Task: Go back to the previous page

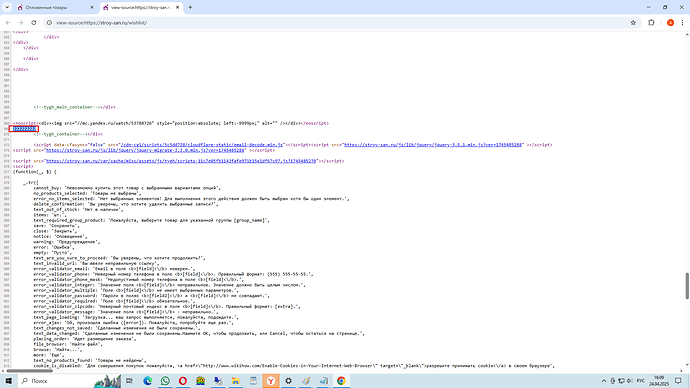Action: point(8,22)
